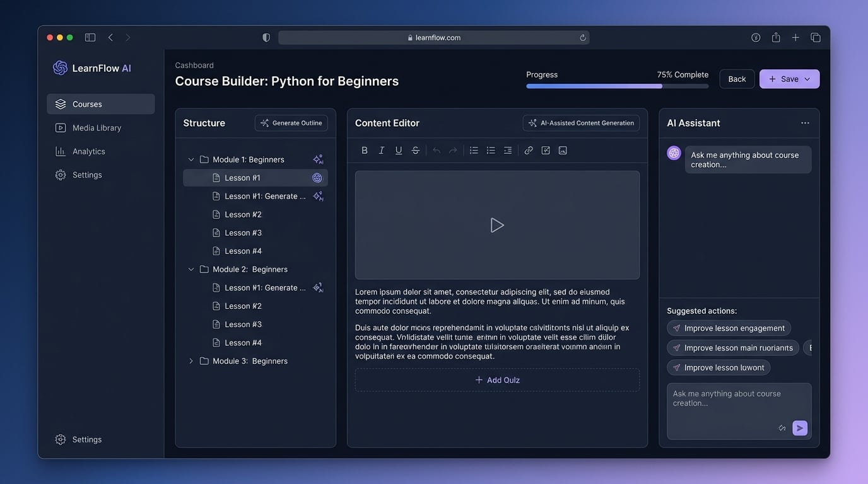The height and width of the screenshot is (484, 868).
Task: Toggle bold formatting
Action: [365, 151]
